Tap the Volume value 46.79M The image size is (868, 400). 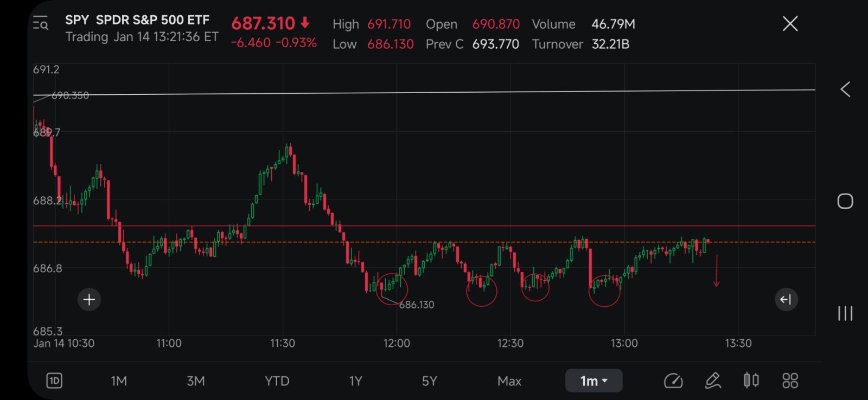(613, 24)
